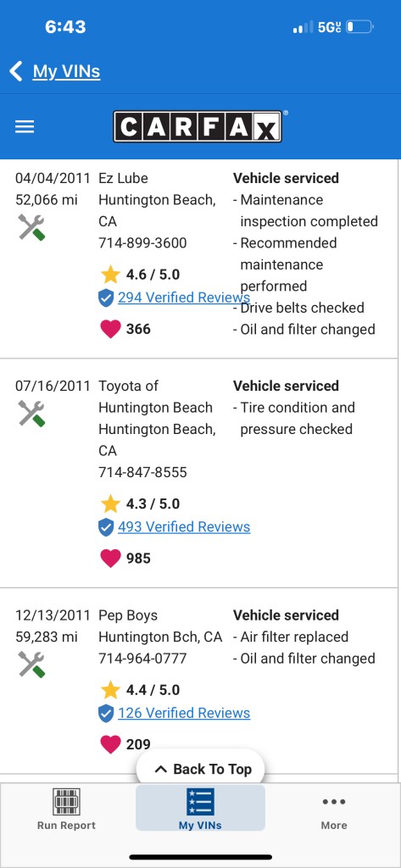
Task: Tap the Back To Top button
Action: tap(200, 769)
